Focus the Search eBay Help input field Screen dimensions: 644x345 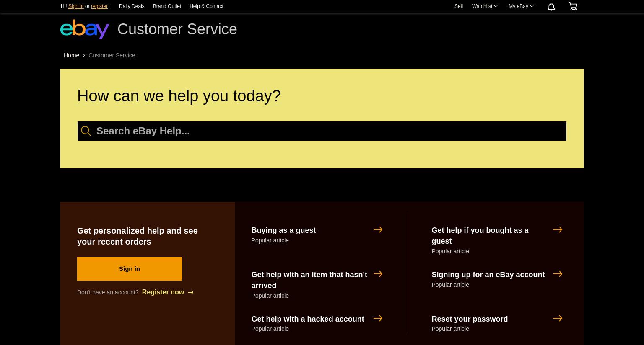[x=322, y=131]
